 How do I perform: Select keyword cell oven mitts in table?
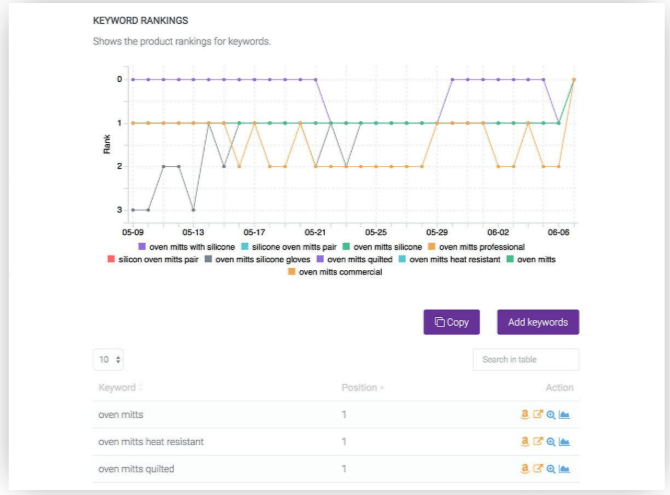point(120,414)
